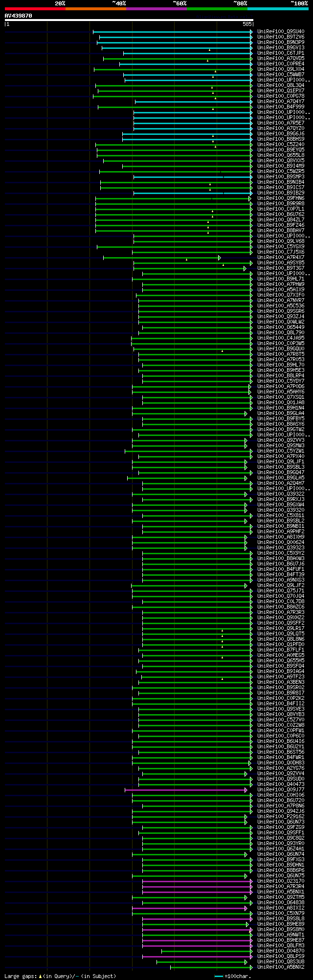Select the label UniRef100_B8BHS9
313x980 pixels.
pyautogui.click(x=281, y=139)
